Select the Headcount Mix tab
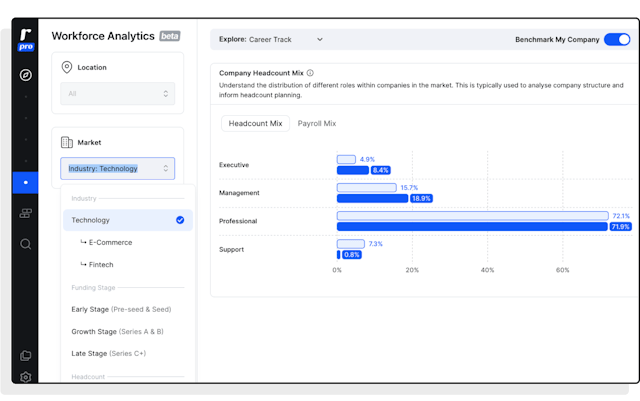The image size is (640, 401). click(x=256, y=124)
